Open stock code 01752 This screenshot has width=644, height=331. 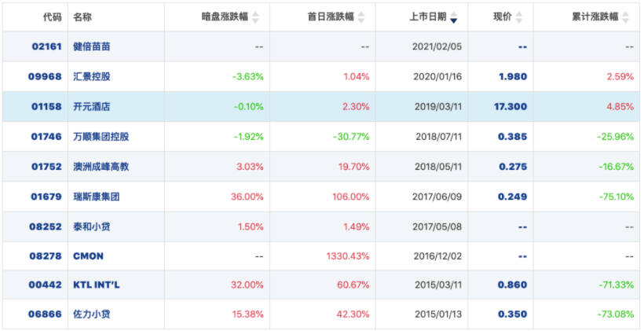click(47, 167)
